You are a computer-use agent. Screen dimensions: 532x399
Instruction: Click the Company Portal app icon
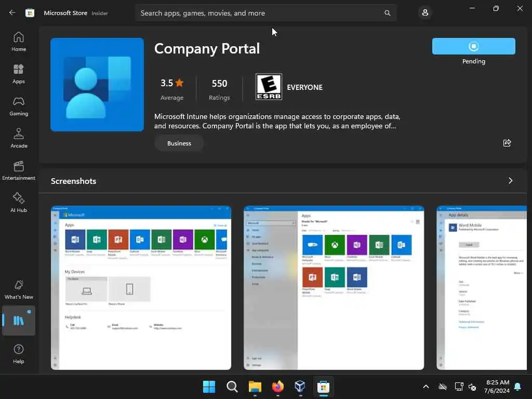(97, 85)
